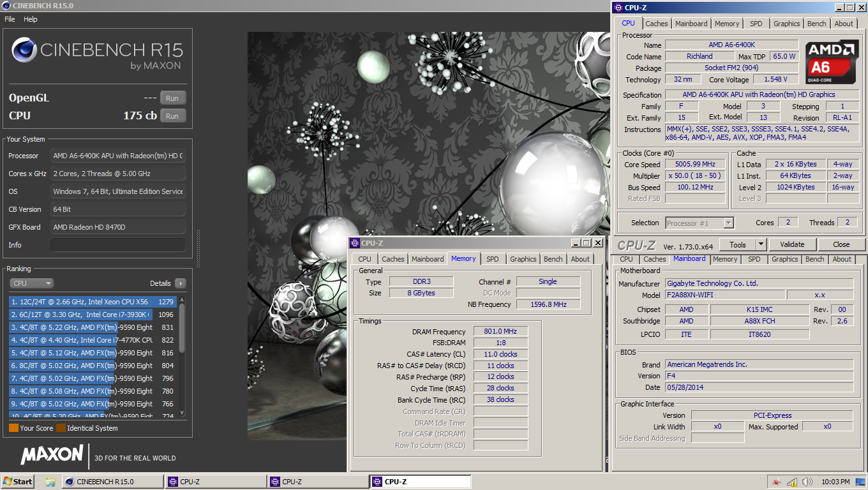Click the brown Identical System legend swatch
868x490 pixels.
[x=61, y=428]
